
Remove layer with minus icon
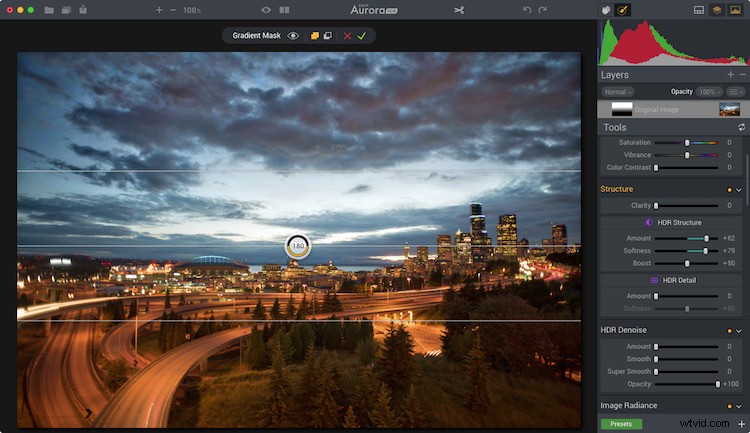[x=742, y=75]
